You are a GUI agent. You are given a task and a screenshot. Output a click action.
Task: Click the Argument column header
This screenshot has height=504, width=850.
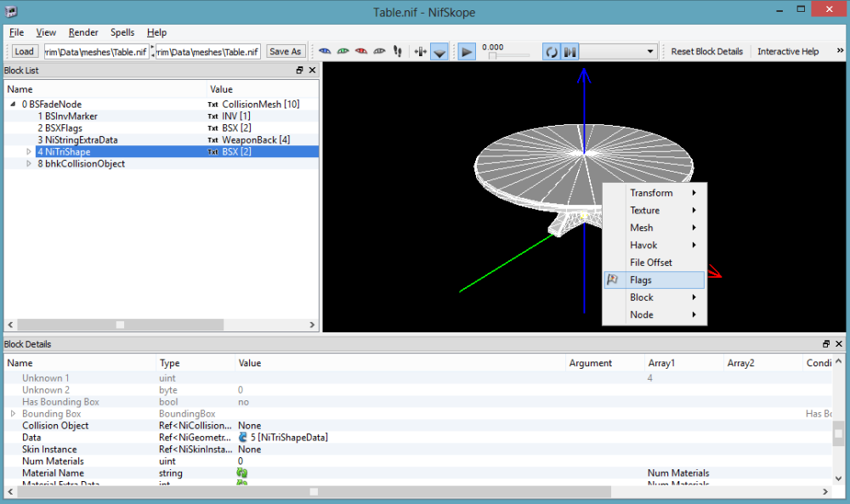(605, 363)
